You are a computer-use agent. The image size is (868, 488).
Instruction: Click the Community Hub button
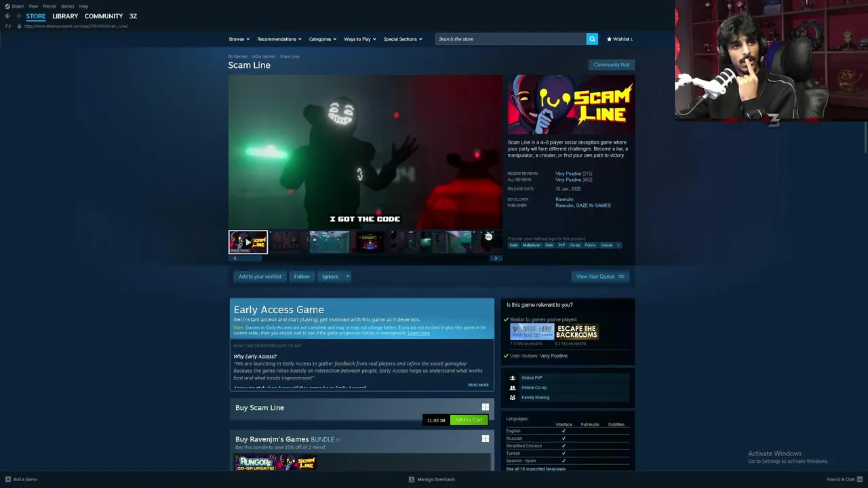(612, 64)
